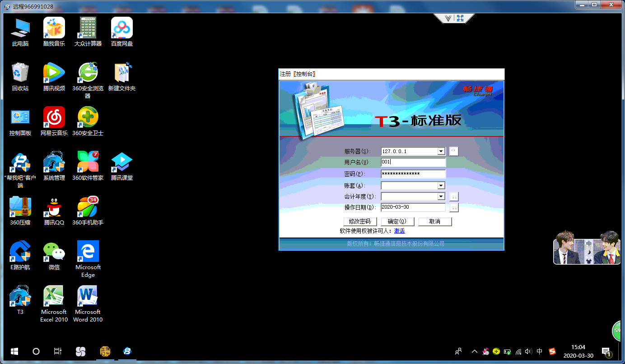Open Task View on taskbar
625x364 pixels.
coord(58,351)
